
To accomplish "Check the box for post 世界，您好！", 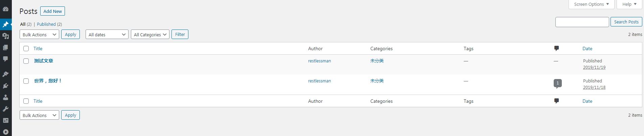I will [26, 81].
